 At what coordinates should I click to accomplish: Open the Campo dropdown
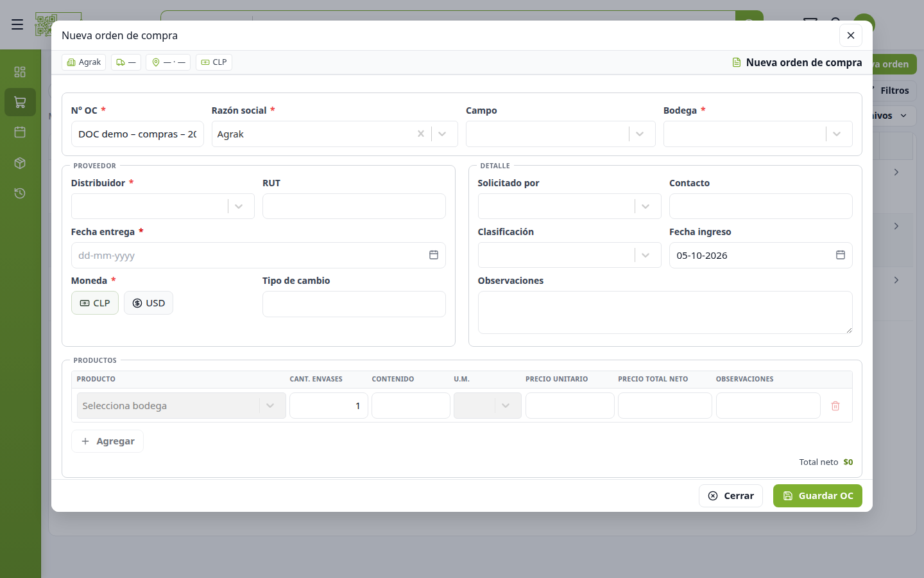point(640,134)
